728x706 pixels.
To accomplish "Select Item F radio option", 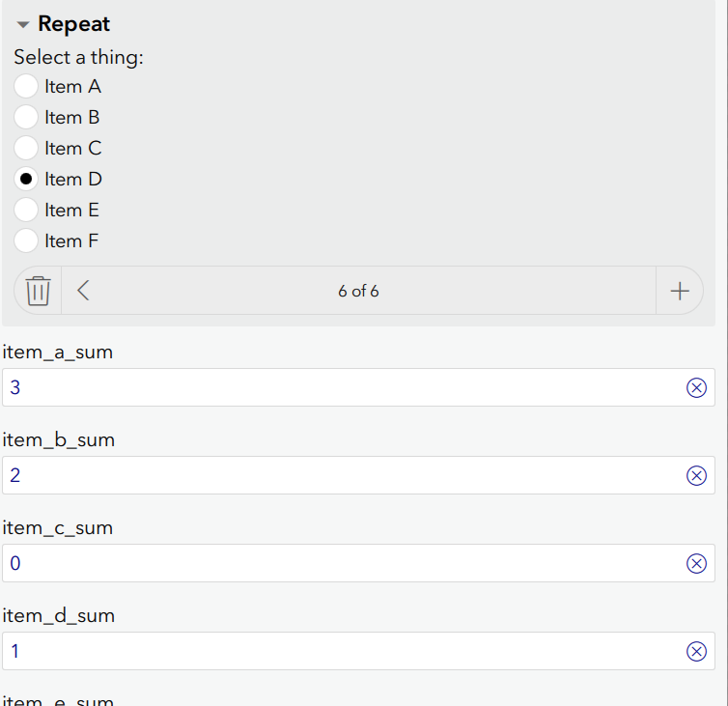I will [x=27, y=241].
